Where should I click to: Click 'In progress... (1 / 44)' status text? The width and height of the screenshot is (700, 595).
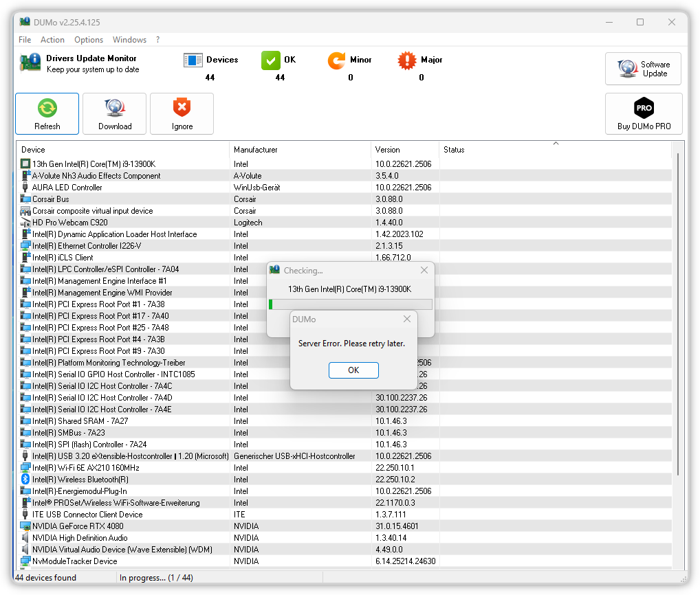pyautogui.click(x=156, y=578)
